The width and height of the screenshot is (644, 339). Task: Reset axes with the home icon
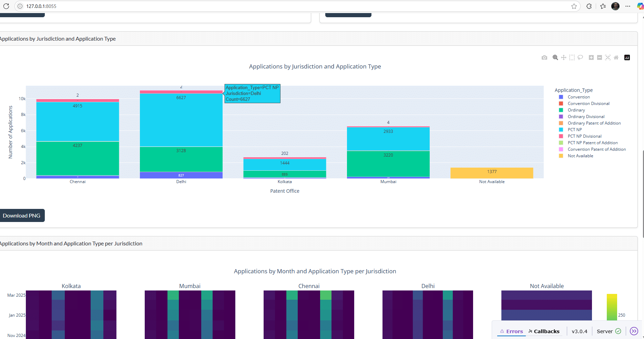point(616,57)
